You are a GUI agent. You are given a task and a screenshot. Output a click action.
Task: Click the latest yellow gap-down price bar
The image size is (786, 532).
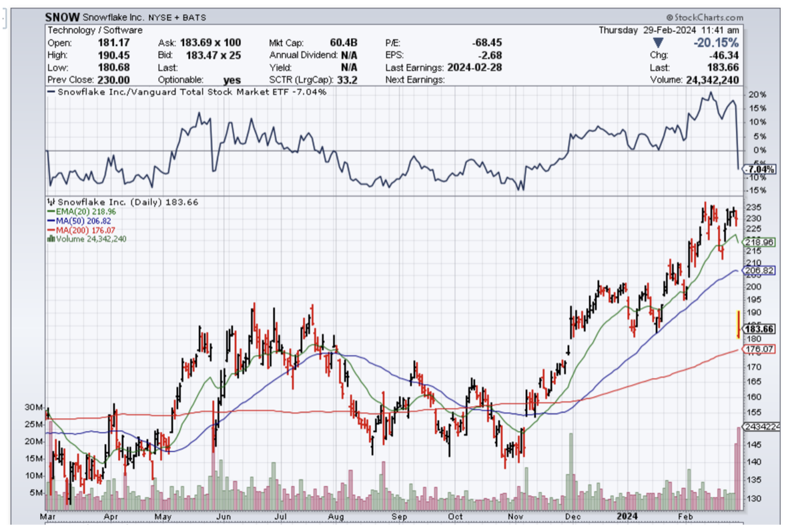pyautogui.click(x=738, y=324)
